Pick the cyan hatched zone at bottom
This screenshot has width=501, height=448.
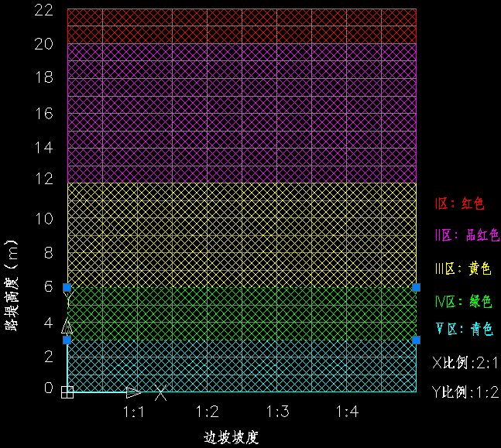click(x=242, y=367)
